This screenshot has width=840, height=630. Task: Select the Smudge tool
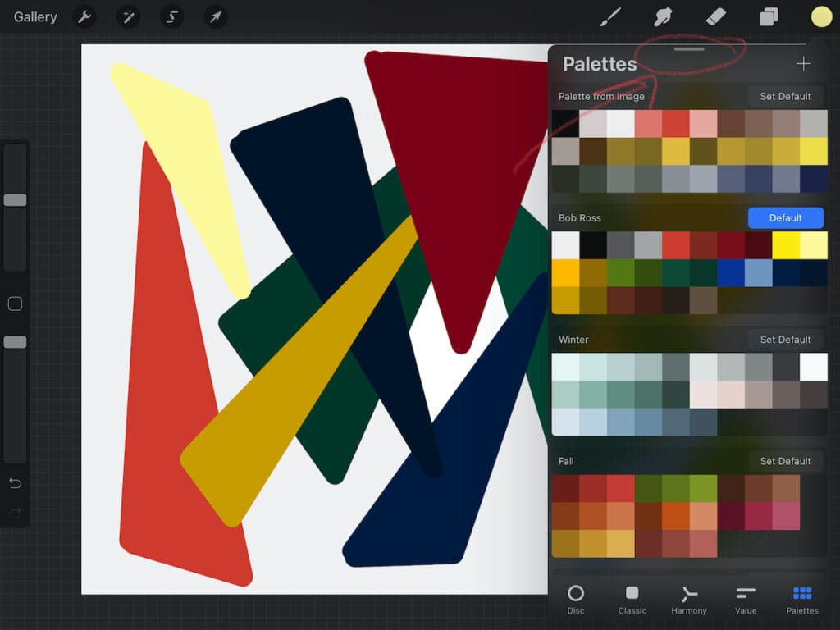(x=662, y=16)
